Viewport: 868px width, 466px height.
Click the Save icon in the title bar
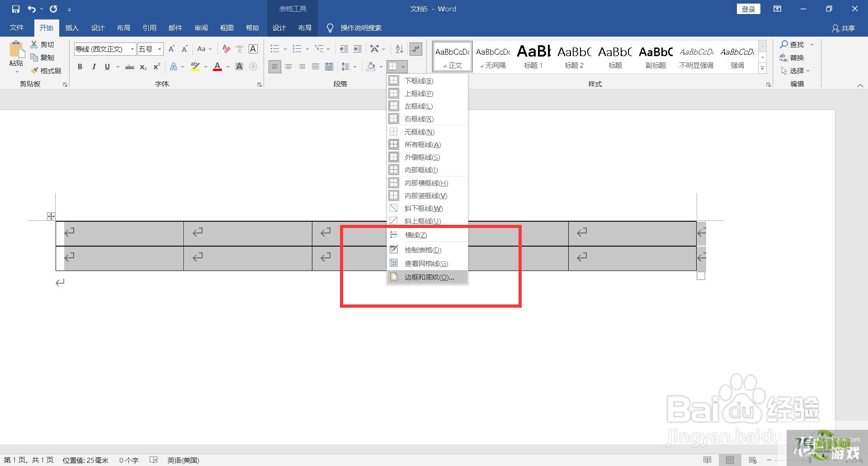pos(16,9)
